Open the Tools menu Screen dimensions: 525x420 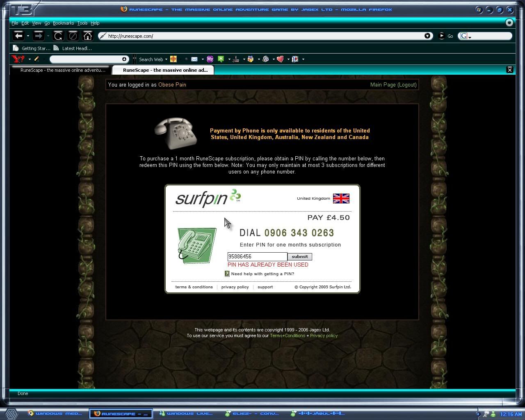pyautogui.click(x=82, y=23)
